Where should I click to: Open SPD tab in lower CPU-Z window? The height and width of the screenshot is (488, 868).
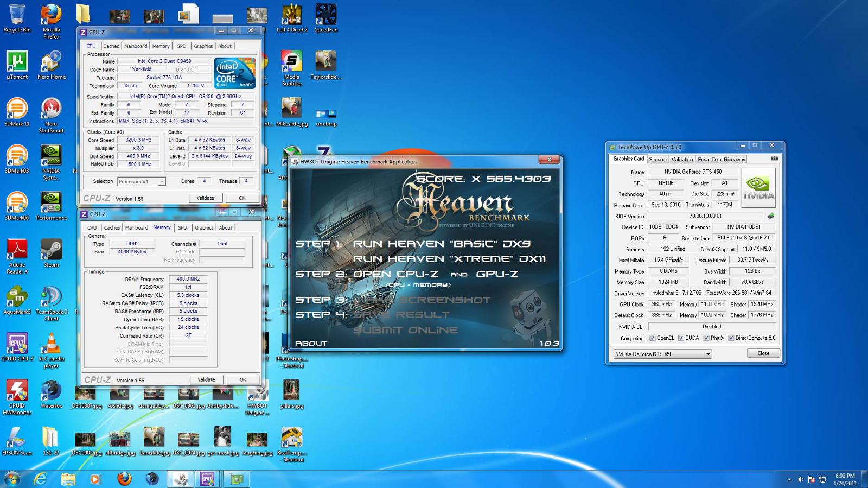(x=182, y=228)
